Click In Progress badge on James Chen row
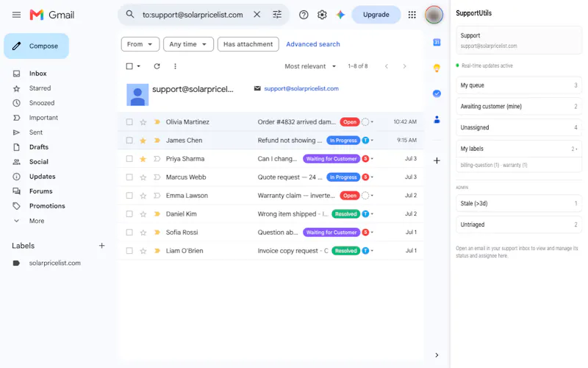 coord(343,141)
